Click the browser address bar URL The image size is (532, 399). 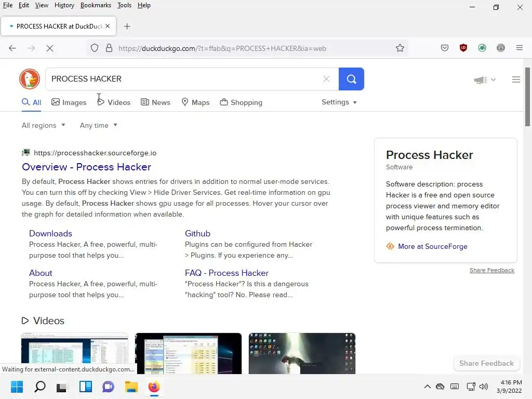[x=222, y=48]
